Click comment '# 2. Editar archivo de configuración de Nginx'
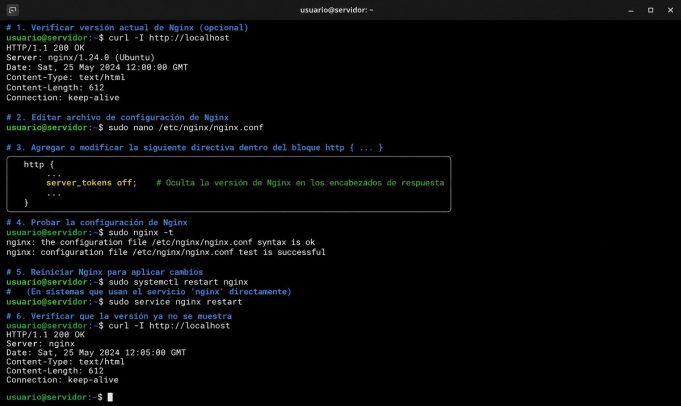The height and width of the screenshot is (406, 681). pyautogui.click(x=117, y=117)
